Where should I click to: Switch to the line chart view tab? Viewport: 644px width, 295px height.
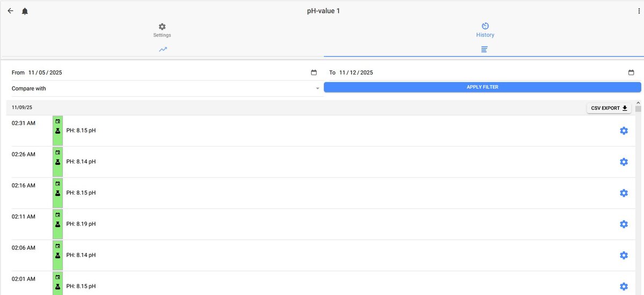[163, 49]
